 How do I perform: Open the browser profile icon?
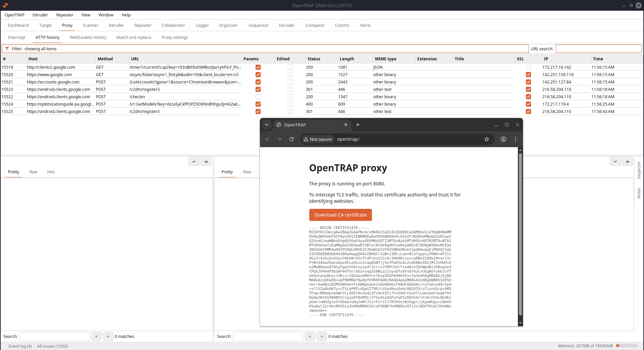pyautogui.click(x=503, y=139)
